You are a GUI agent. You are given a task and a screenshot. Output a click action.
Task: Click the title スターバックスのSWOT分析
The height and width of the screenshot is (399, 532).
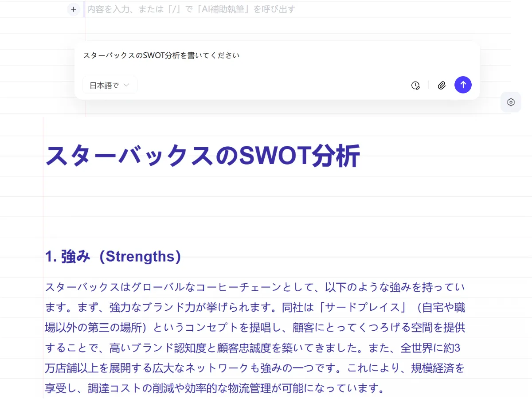click(x=203, y=156)
